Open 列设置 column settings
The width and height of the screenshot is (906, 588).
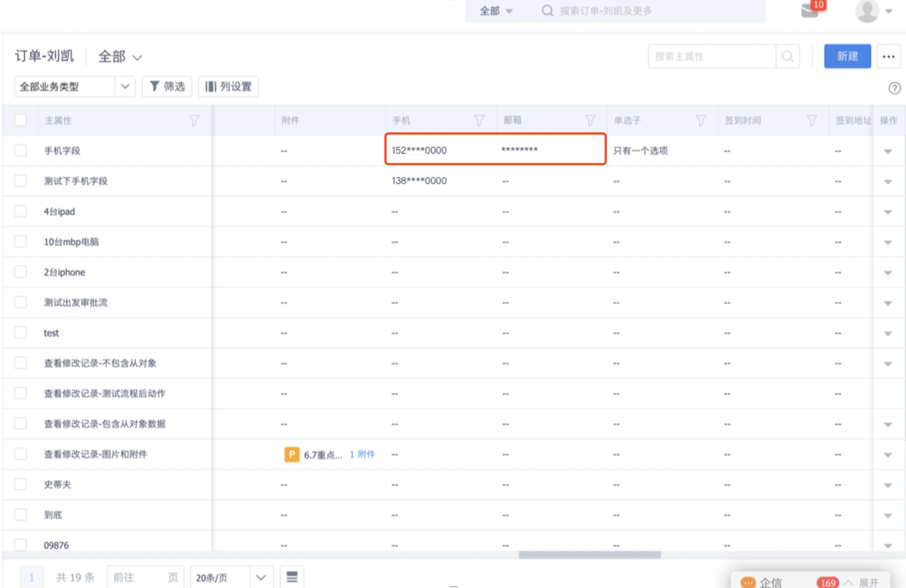[228, 87]
